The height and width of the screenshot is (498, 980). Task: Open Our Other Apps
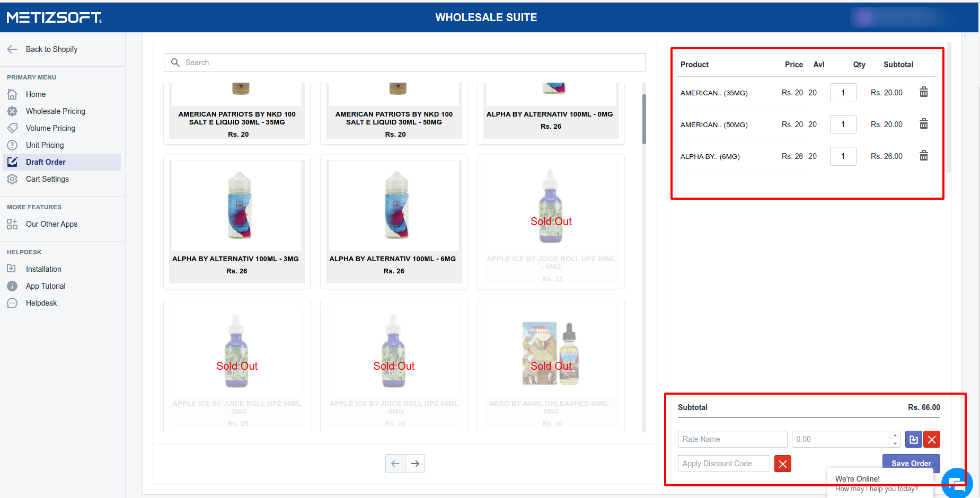click(51, 224)
